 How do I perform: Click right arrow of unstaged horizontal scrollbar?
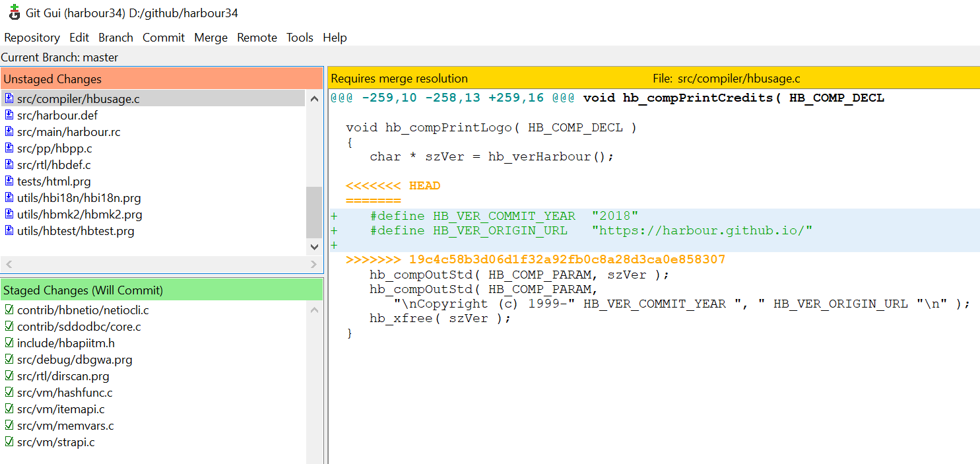tap(313, 265)
